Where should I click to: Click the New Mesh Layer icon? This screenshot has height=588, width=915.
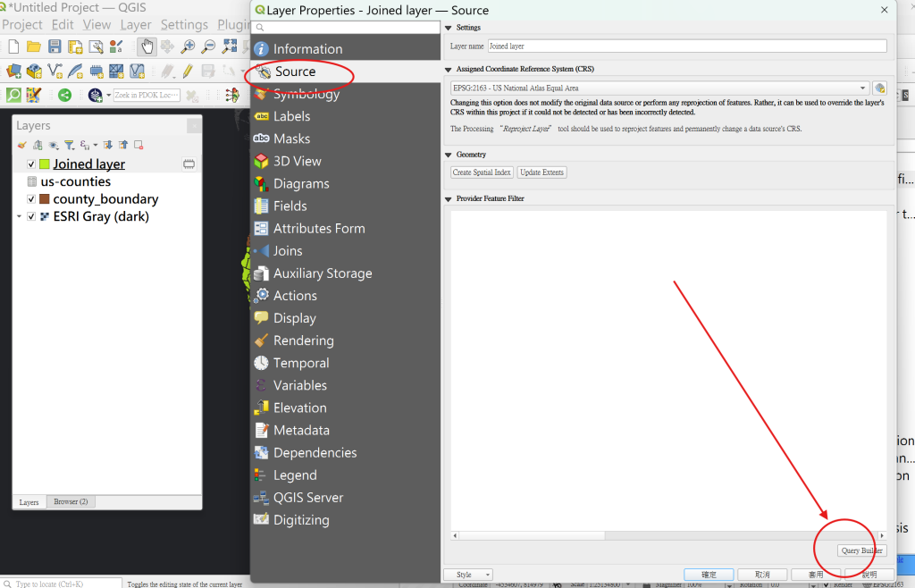[117, 71]
